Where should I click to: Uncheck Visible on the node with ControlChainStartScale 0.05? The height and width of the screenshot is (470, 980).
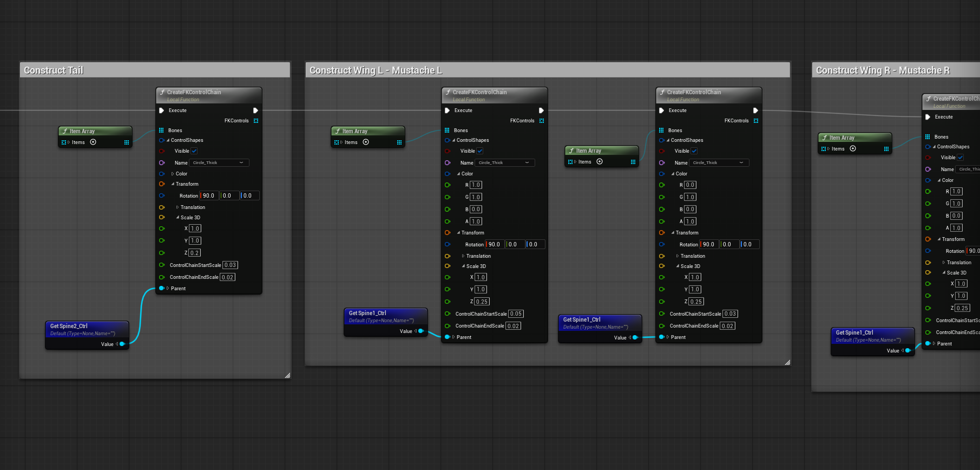coord(480,151)
